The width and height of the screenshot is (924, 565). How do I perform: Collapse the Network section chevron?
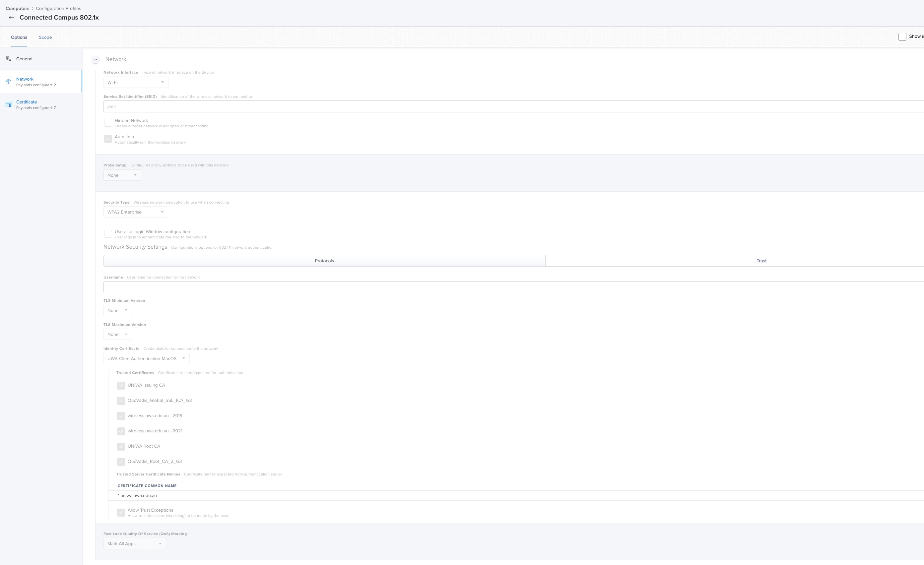(x=96, y=59)
